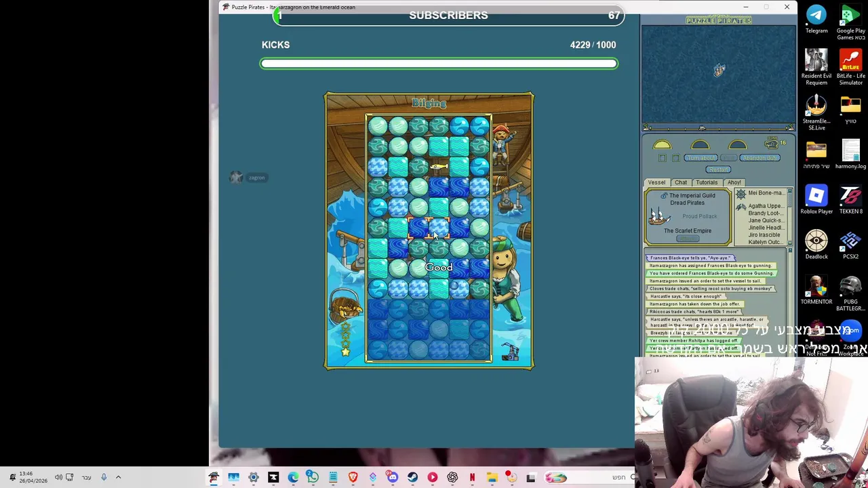
Task: Select Mei Bone-ma... in crew list
Action: 766,193
